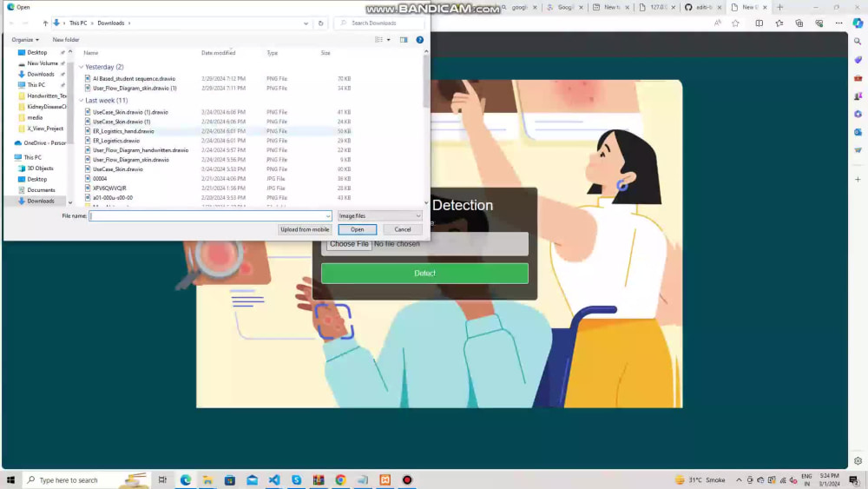868x489 pixels.
Task: Select the XFV6QWVQJR file
Action: (x=109, y=188)
